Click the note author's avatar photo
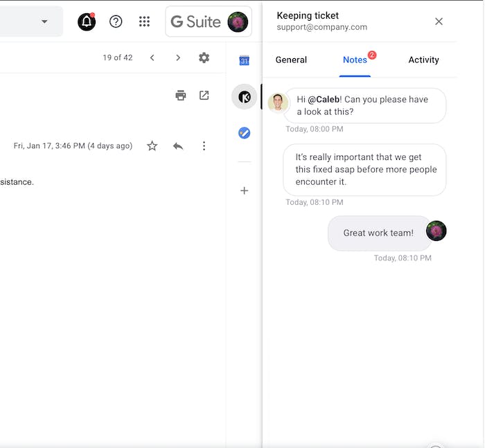 [278, 102]
